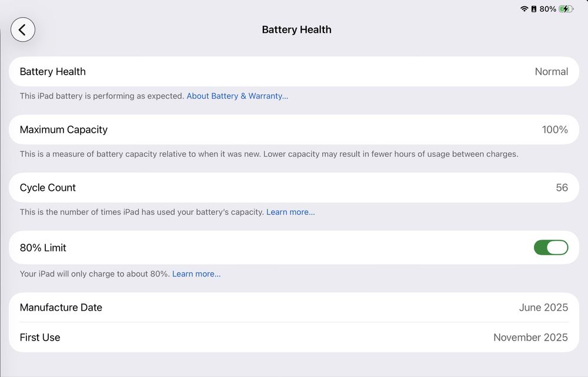
Task: Tap the cycle count value 56
Action: 562,188
